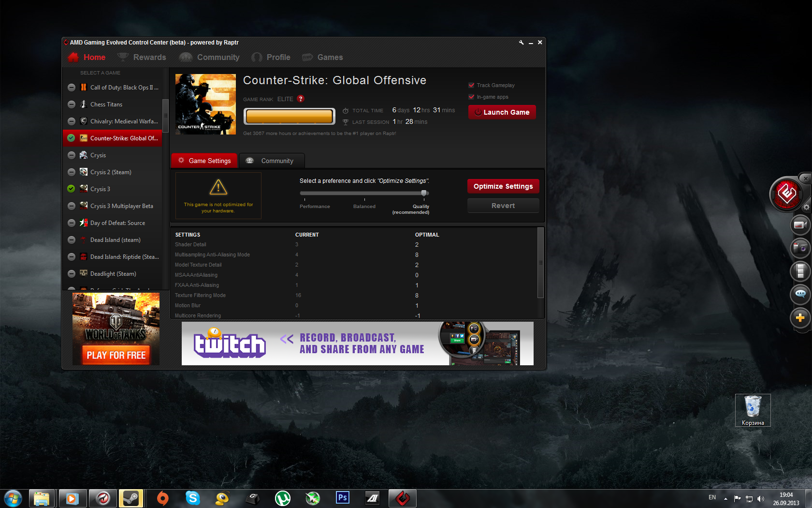The height and width of the screenshot is (508, 812).
Task: Click the yellow plus icon in overlay widget
Action: pos(800,317)
